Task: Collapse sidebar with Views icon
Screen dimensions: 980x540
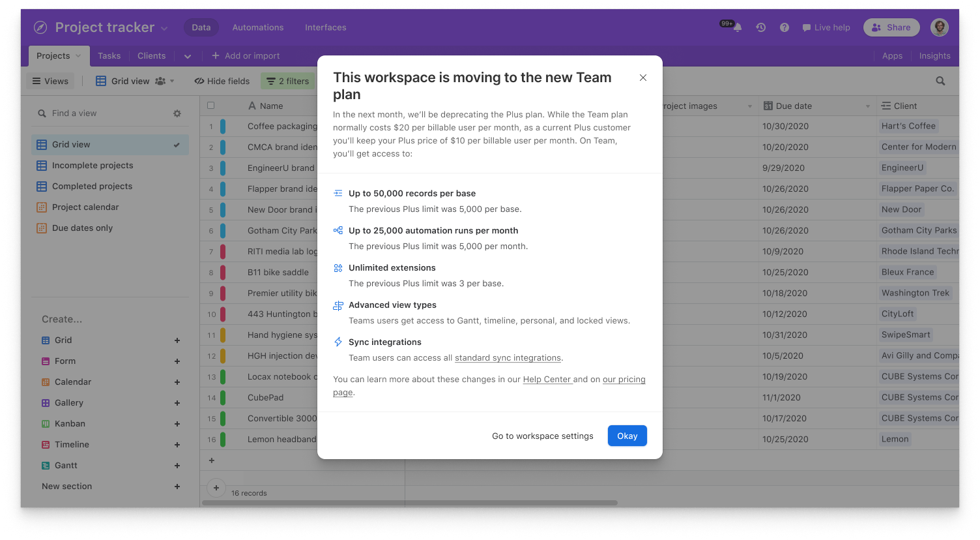Action: pyautogui.click(x=51, y=81)
